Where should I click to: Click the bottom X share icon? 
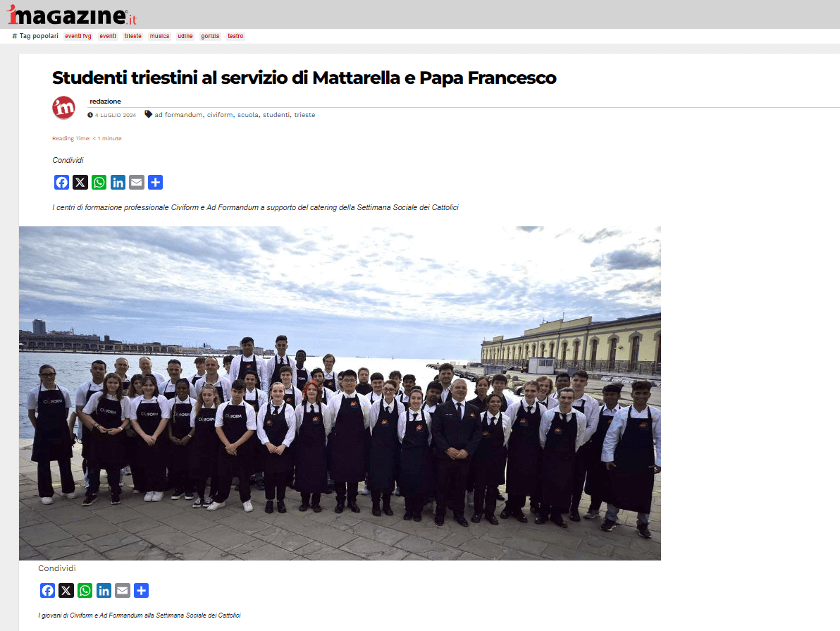coord(66,590)
